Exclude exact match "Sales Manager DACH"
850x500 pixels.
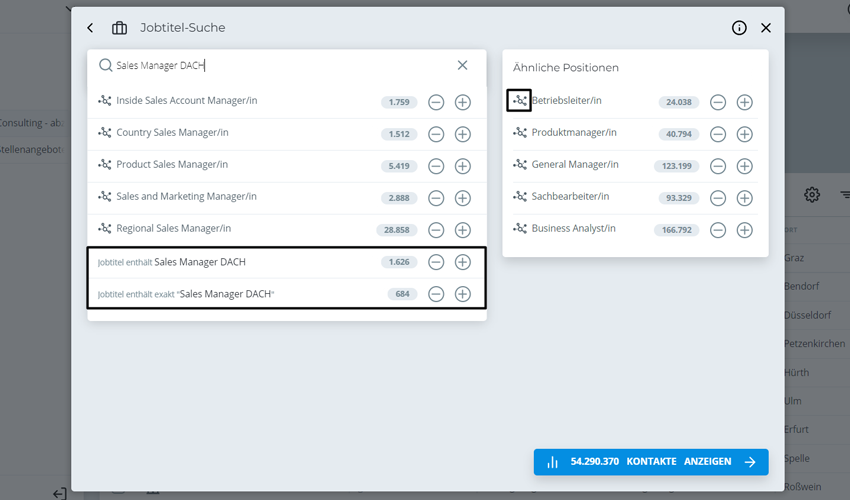tap(436, 294)
